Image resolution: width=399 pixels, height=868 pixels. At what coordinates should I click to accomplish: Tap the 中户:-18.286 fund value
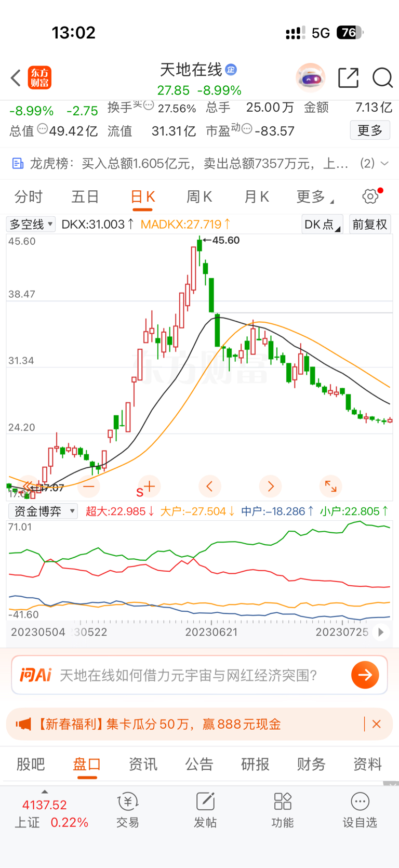pos(277,511)
